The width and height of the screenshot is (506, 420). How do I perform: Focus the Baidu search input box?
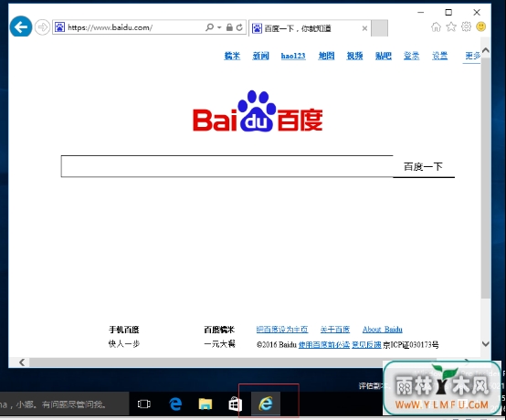(227, 166)
